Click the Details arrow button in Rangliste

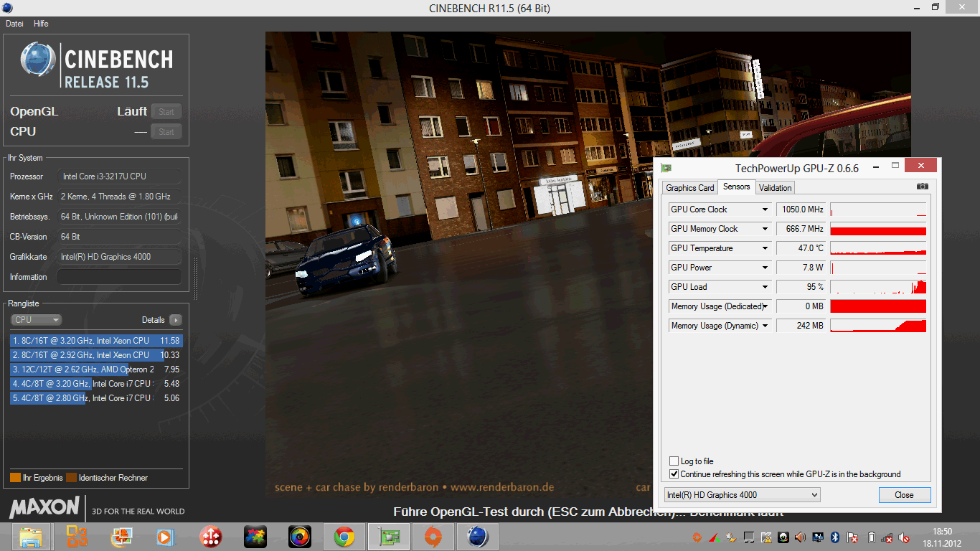click(x=176, y=320)
